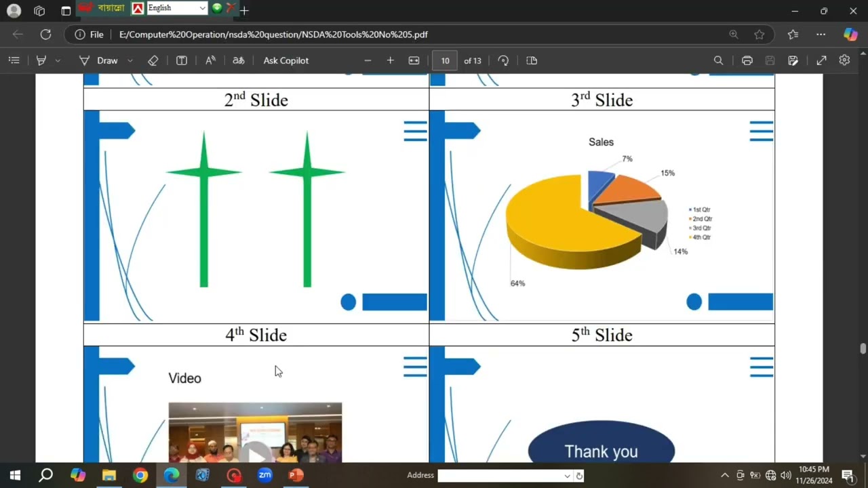Open the Translate tool
The image size is (868, 488).
point(239,60)
